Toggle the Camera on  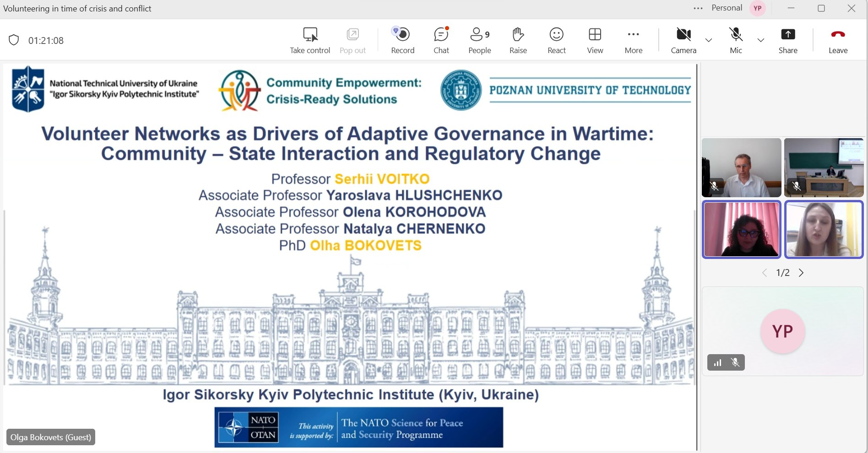(684, 40)
